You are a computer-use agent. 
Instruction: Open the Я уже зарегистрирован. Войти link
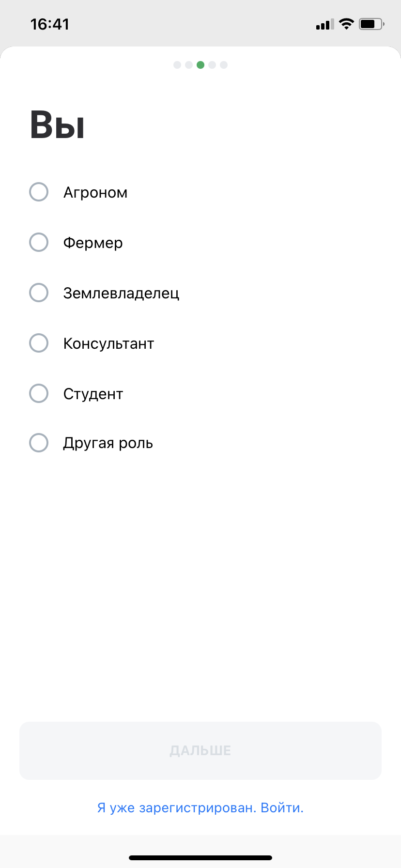coord(200,808)
